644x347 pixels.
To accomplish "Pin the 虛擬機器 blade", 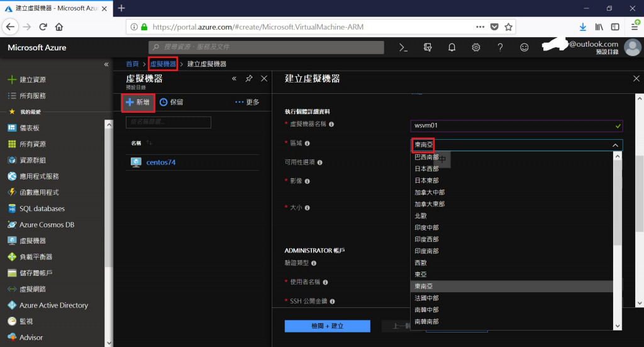I will pyautogui.click(x=249, y=79).
